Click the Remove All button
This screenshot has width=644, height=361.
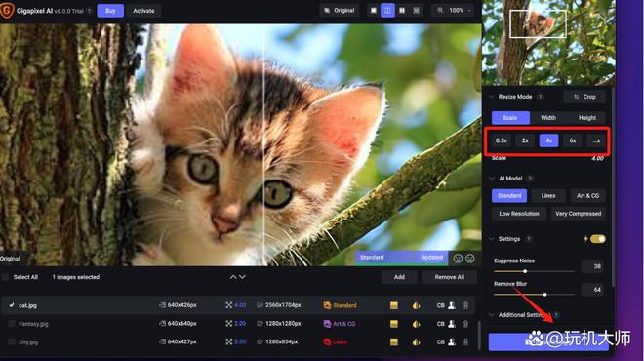point(449,277)
